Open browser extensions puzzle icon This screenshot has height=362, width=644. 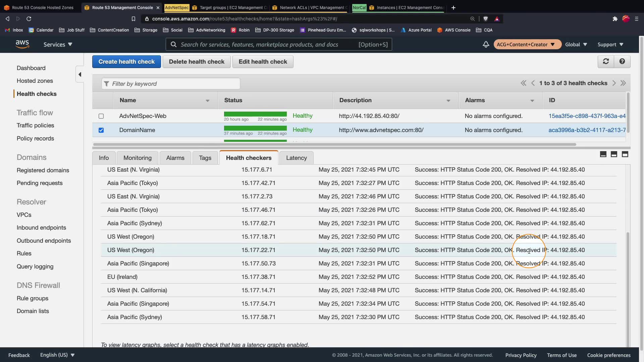tap(615, 19)
